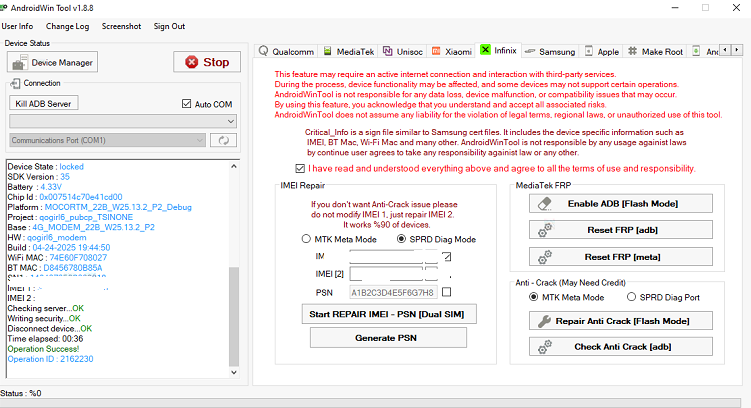
Task: Show more tabs with the right arrow
Action: click(x=737, y=50)
